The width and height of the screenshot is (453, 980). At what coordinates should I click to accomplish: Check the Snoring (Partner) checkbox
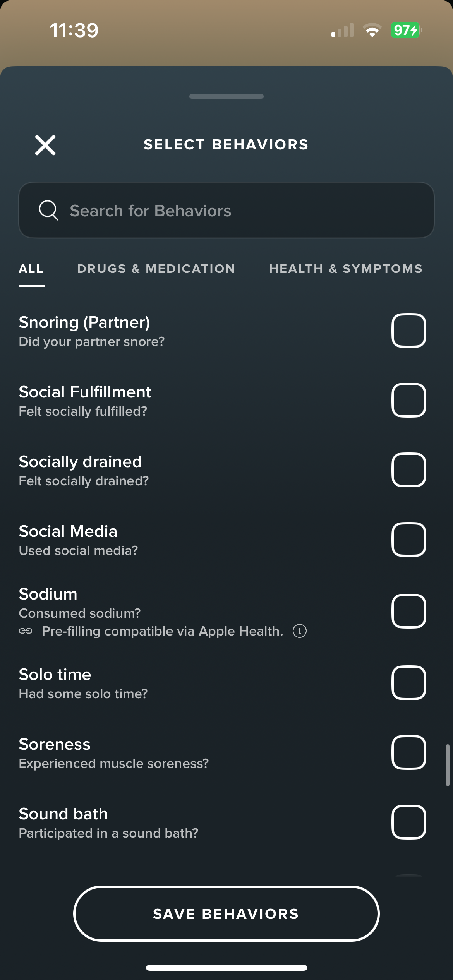click(409, 331)
